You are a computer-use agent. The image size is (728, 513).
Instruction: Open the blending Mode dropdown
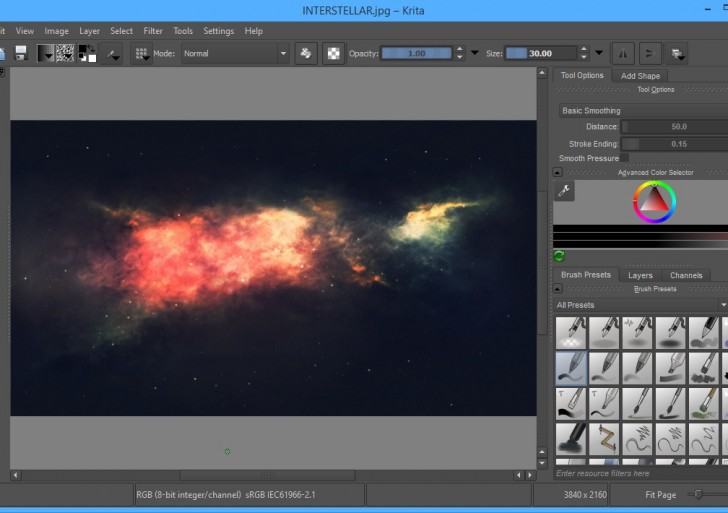pos(234,53)
